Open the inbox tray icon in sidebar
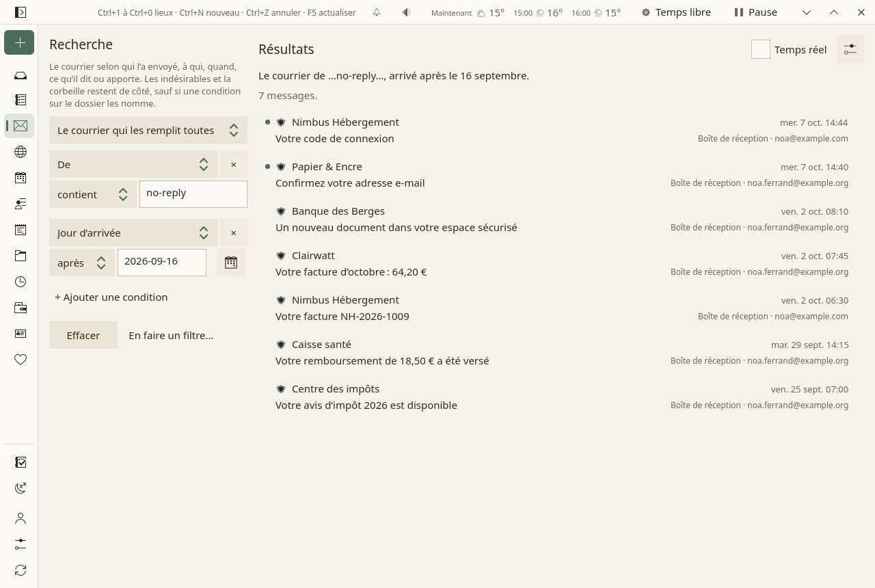 coord(21,75)
